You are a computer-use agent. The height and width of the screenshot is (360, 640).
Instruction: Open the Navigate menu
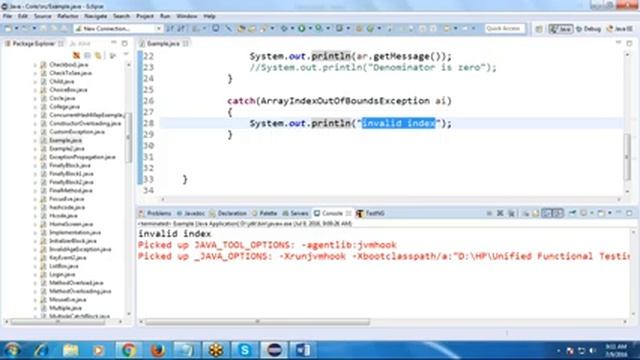pos(96,16)
